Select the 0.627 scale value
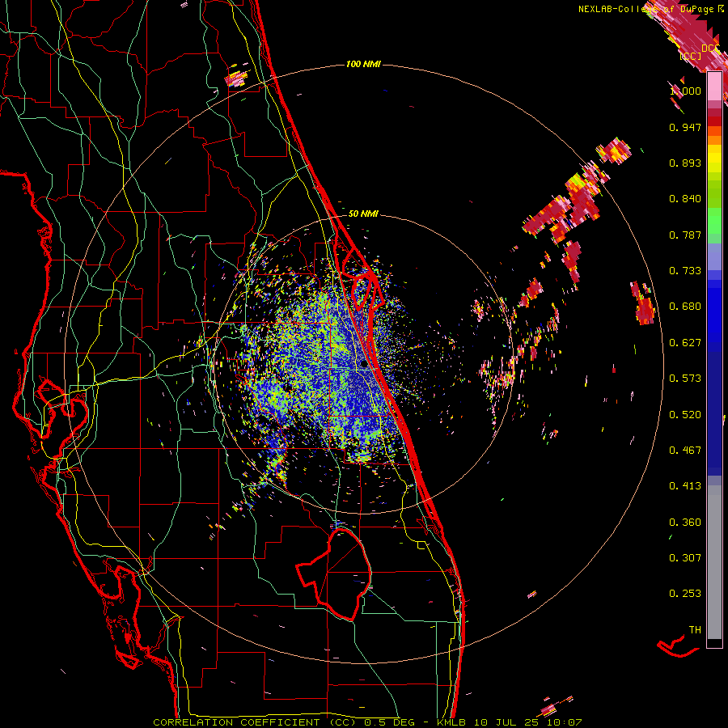Image resolution: width=728 pixels, height=728 pixels. (685, 343)
